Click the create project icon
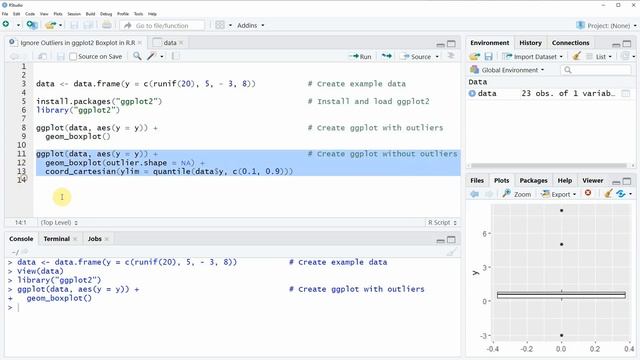 pos(32,25)
